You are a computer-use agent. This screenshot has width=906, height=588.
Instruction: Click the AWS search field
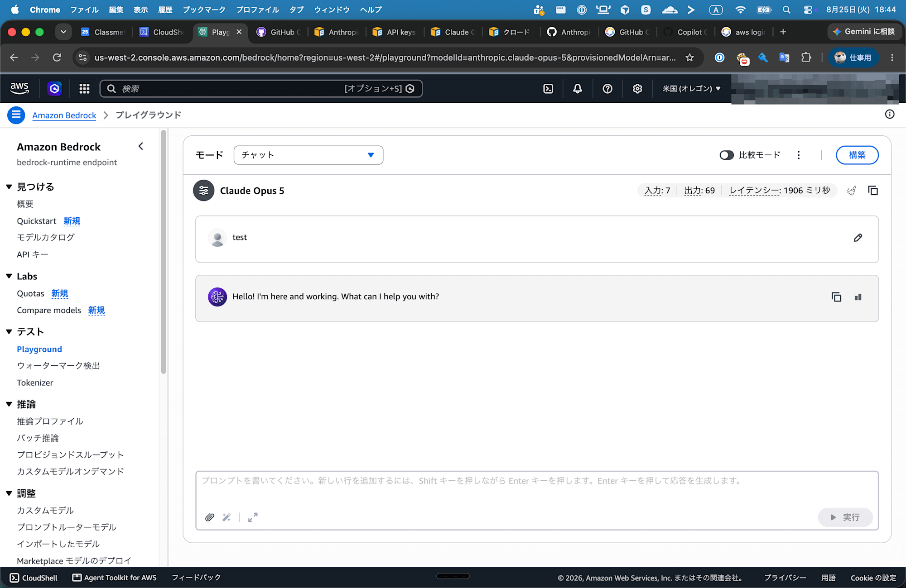point(261,89)
